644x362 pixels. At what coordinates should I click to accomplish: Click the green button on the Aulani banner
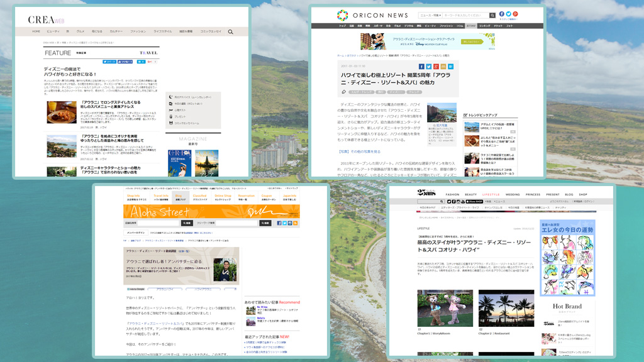471,41
